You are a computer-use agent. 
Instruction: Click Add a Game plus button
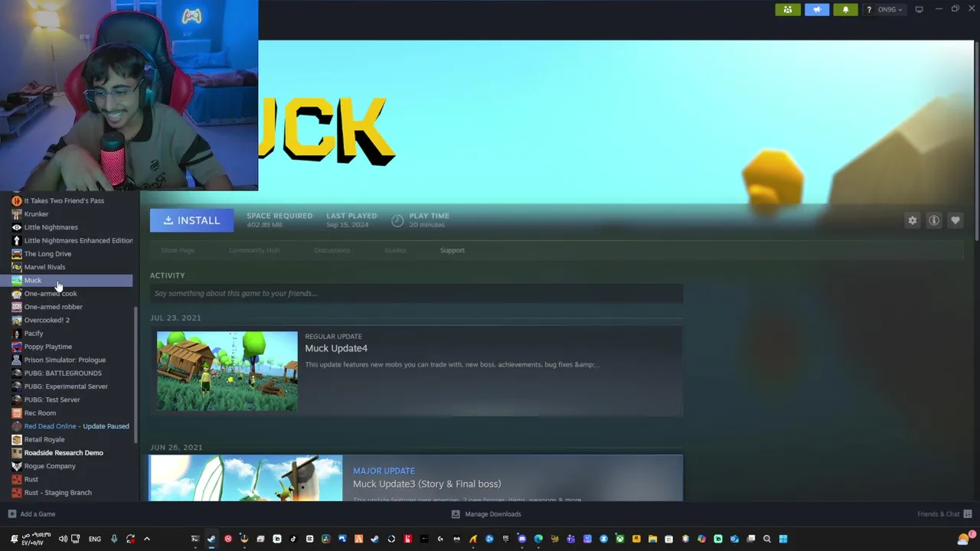(12, 514)
